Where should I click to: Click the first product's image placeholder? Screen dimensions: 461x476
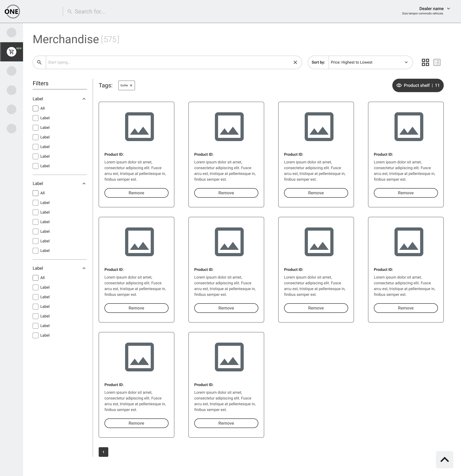[x=139, y=127]
